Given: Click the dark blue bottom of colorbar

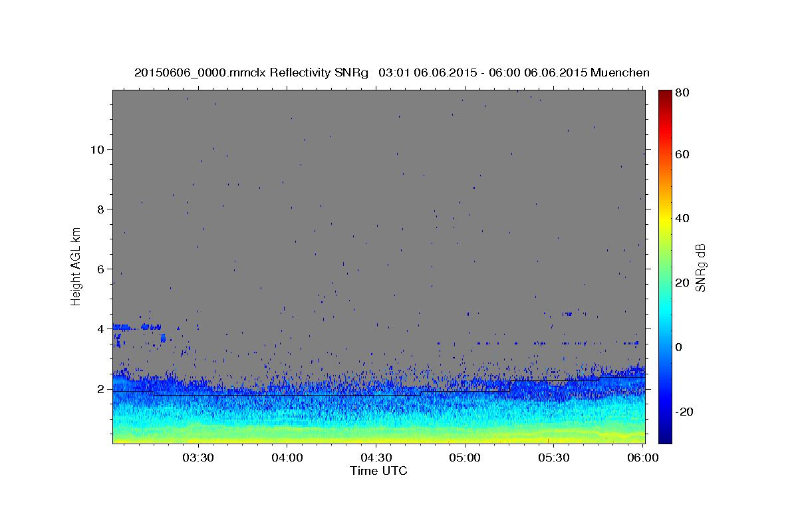Looking at the screenshot, I should [665, 436].
